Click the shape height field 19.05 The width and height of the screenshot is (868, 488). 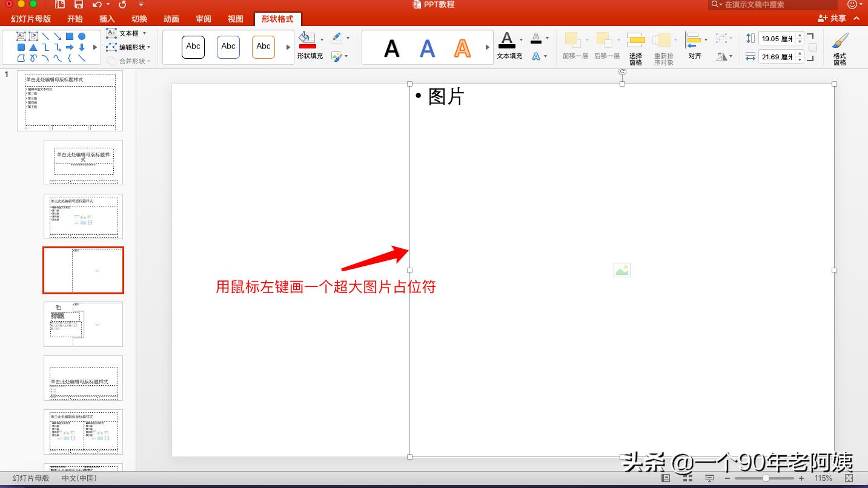pos(781,39)
